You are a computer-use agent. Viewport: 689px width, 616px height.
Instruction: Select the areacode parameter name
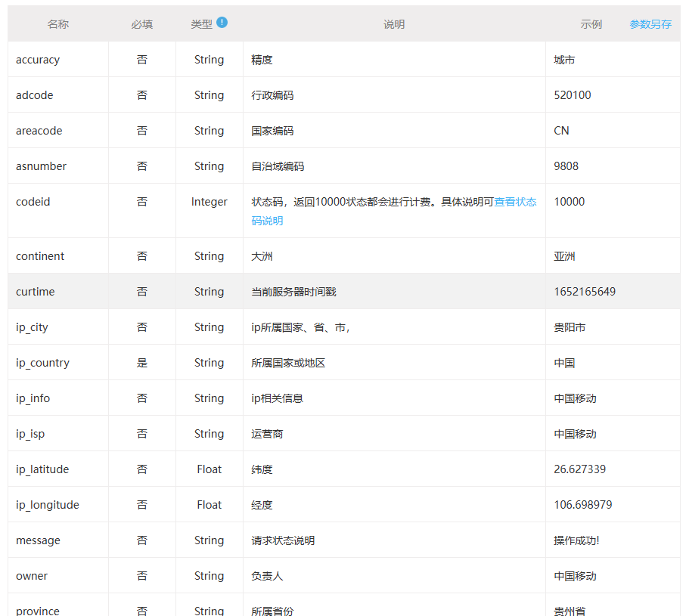click(x=39, y=131)
